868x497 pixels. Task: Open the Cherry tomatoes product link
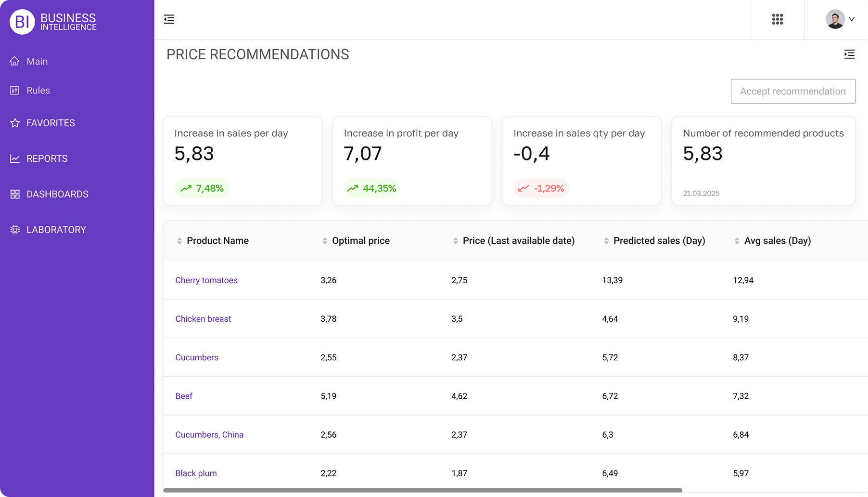click(206, 280)
